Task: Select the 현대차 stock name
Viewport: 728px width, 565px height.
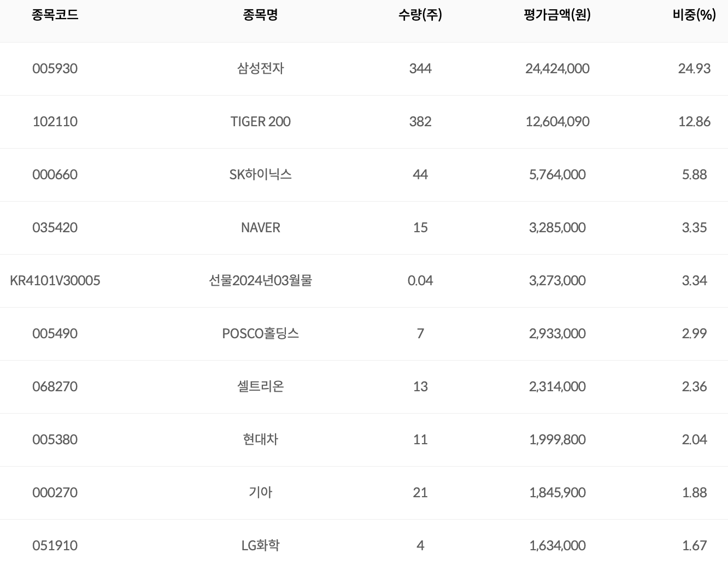Action: (260, 439)
